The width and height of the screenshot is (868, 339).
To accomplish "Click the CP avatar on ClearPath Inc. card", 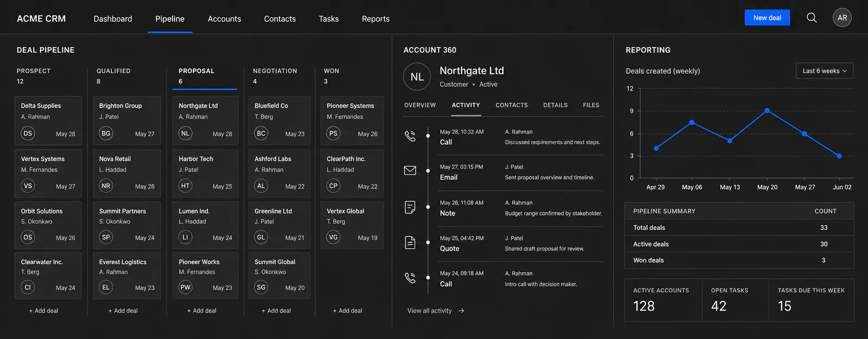I will click(333, 186).
